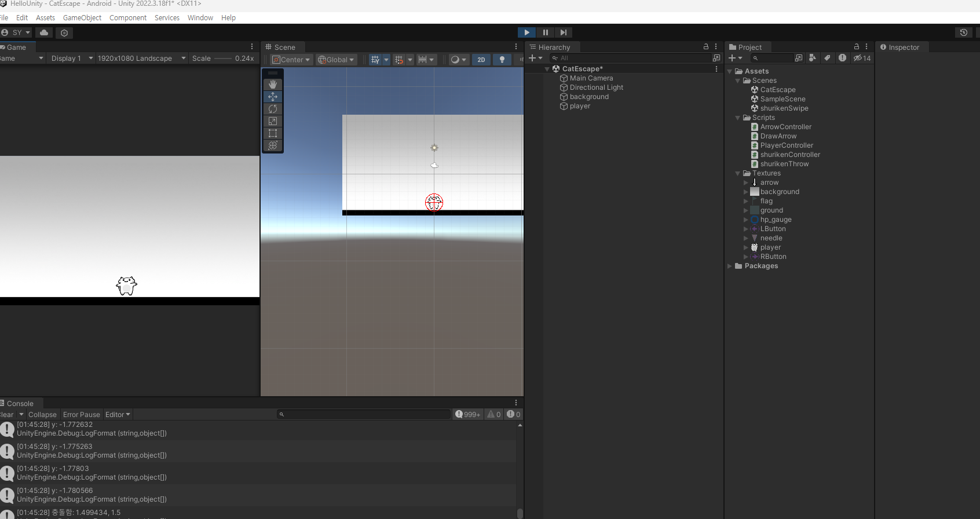Click the Play button
Viewport: 980px width, 519px height.
[526, 32]
